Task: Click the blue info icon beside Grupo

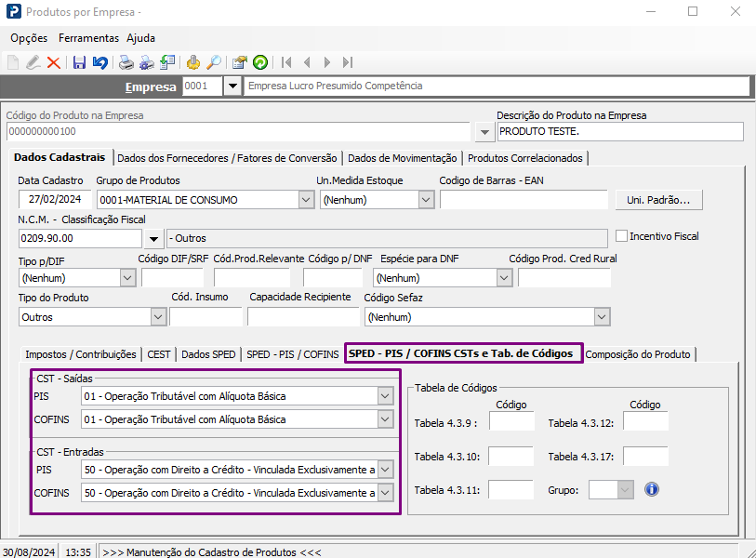Action: [652, 489]
